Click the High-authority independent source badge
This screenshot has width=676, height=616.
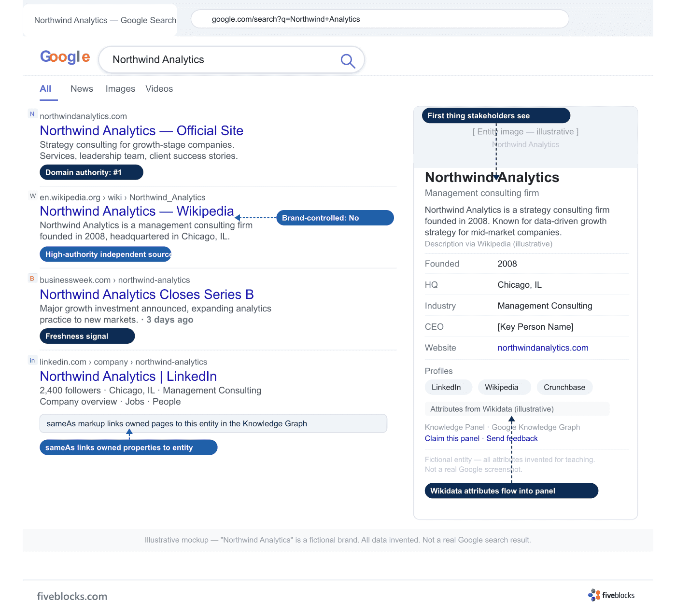pyautogui.click(x=105, y=254)
